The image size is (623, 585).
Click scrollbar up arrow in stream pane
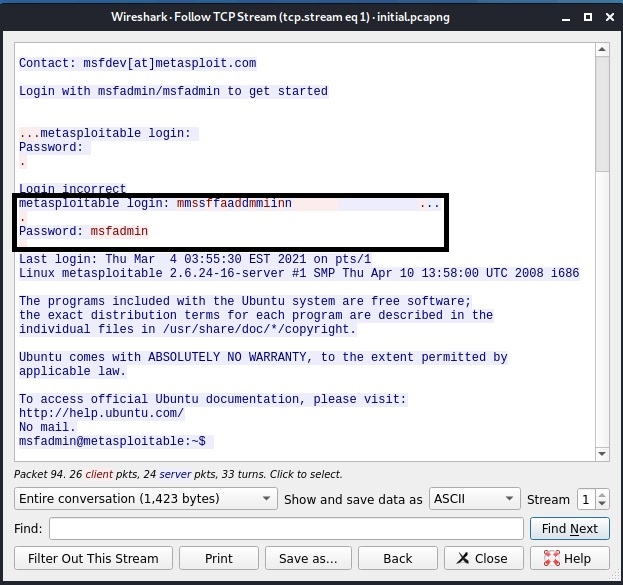coord(602,49)
